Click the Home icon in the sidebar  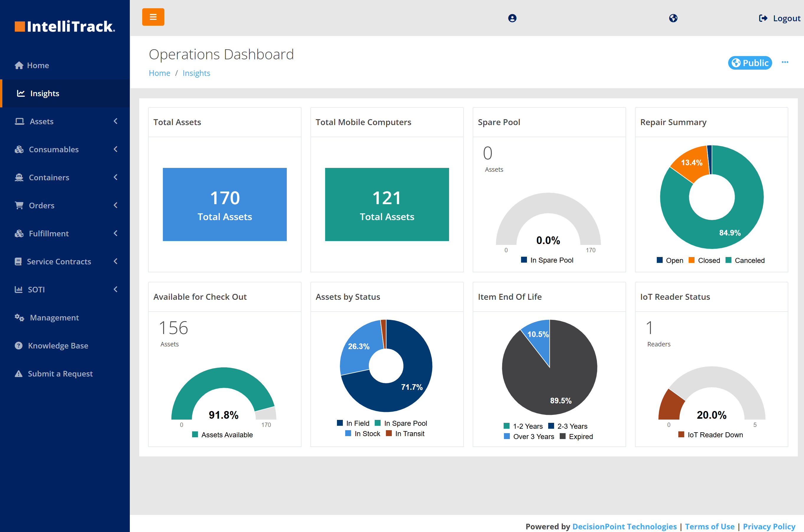(x=19, y=65)
